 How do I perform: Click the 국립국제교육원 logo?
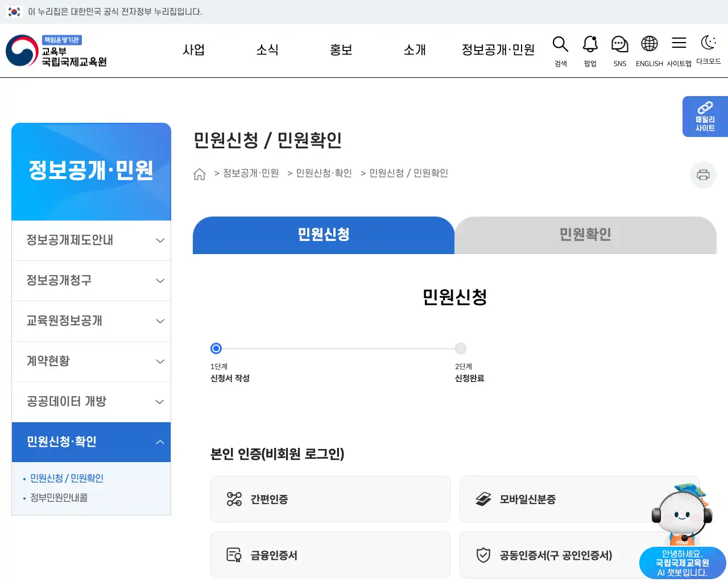point(56,51)
